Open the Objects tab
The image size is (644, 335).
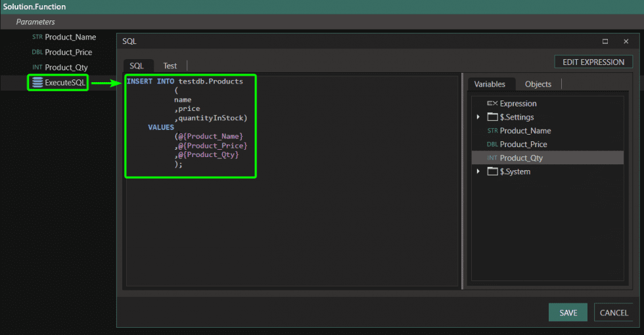click(538, 84)
